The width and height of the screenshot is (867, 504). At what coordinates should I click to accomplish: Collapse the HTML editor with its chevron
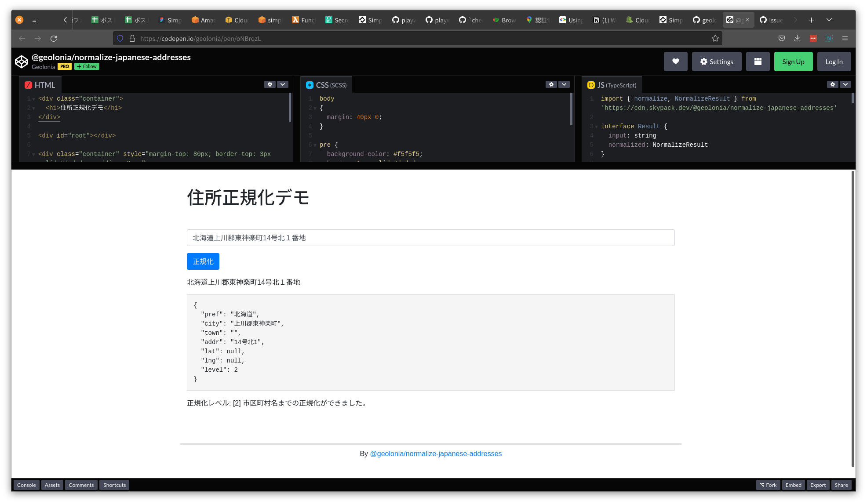pyautogui.click(x=283, y=84)
